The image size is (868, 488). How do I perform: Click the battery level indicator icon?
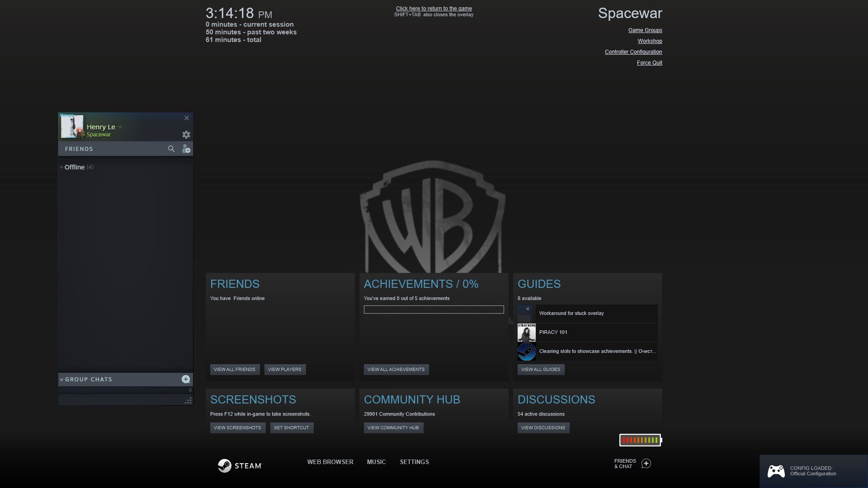[640, 440]
